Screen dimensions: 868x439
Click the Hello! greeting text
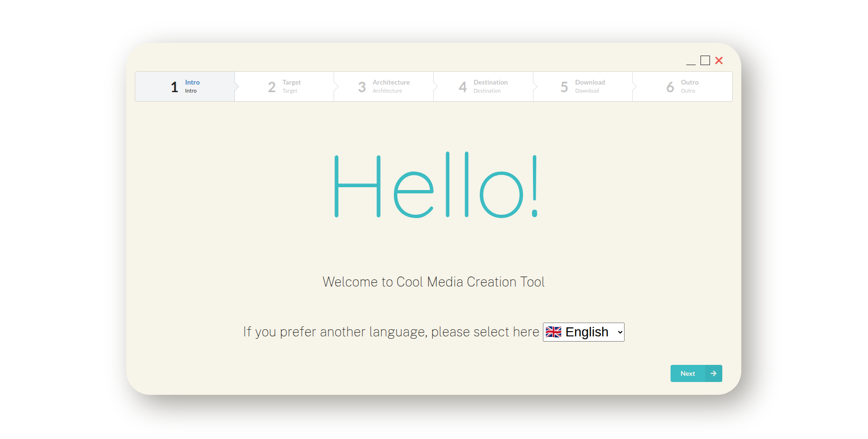pyautogui.click(x=434, y=185)
